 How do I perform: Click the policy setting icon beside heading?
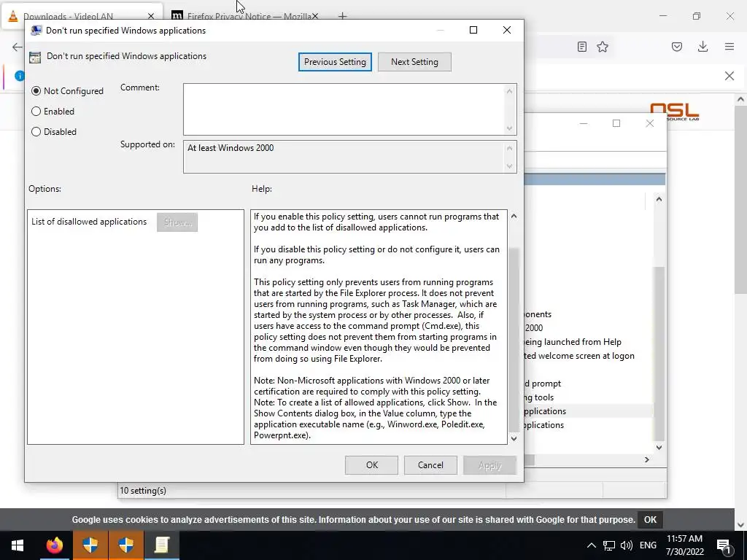(x=35, y=57)
